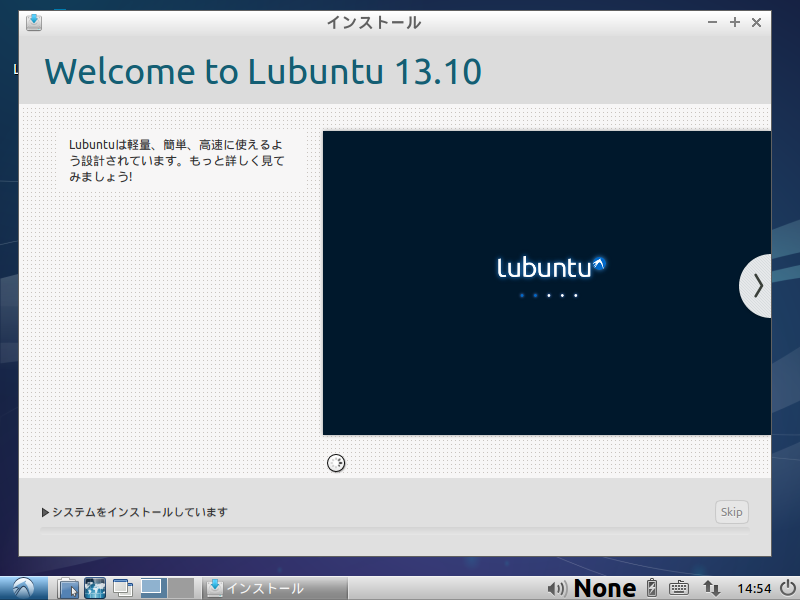Select the インストール taskbar window entry
The width and height of the screenshot is (800, 600).
pos(275,588)
